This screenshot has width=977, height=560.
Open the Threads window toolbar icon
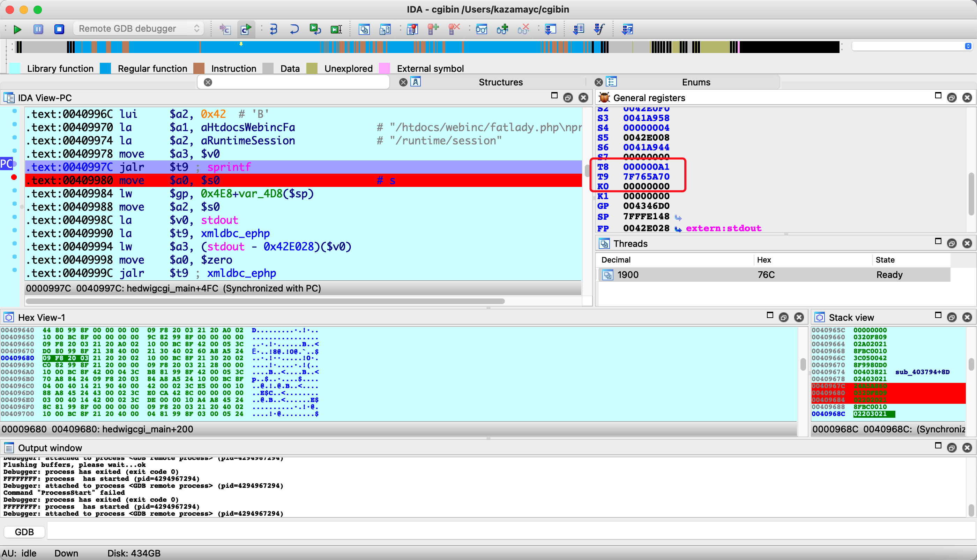(364, 29)
